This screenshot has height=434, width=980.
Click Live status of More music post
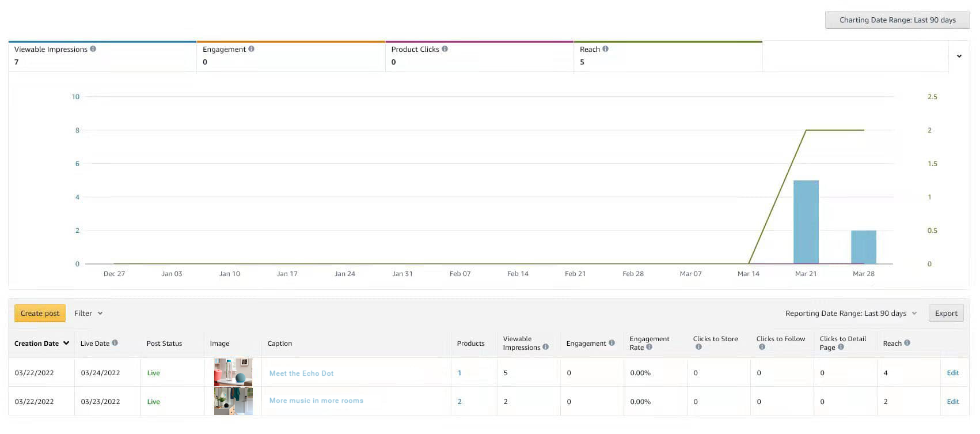(x=153, y=402)
